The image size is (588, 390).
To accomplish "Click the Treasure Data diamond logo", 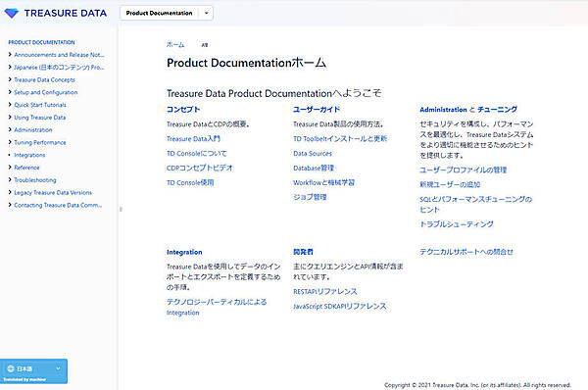I will click(11, 13).
